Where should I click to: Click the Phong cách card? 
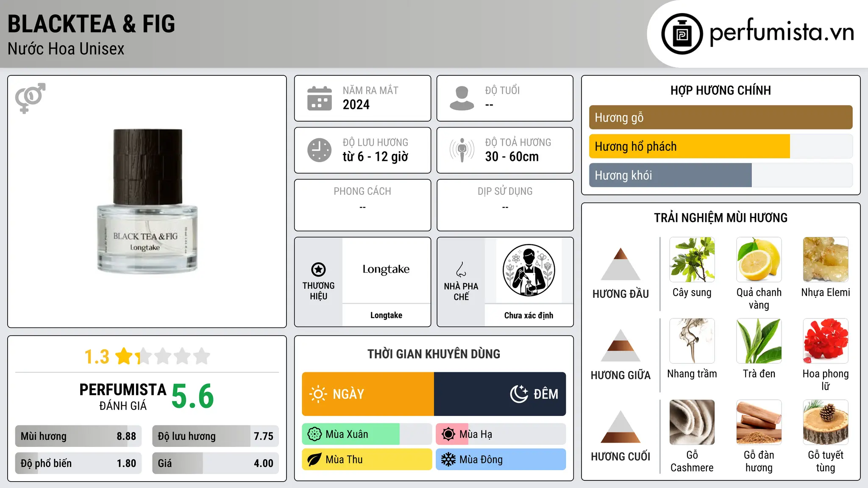point(362,205)
